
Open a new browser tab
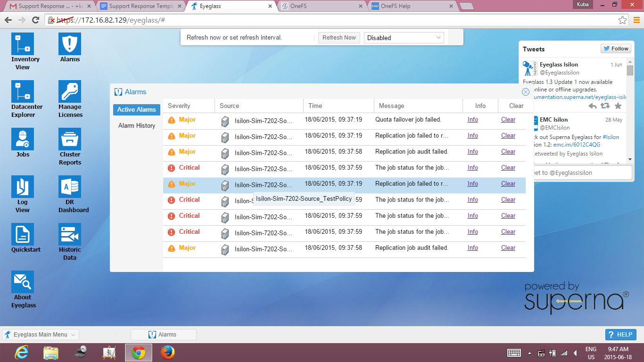pyautogui.click(x=466, y=6)
